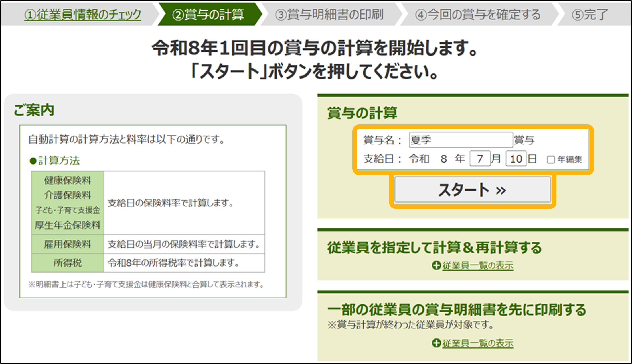Click the payment month field showing 7
Screen dimensions: 632x364
[480, 159]
